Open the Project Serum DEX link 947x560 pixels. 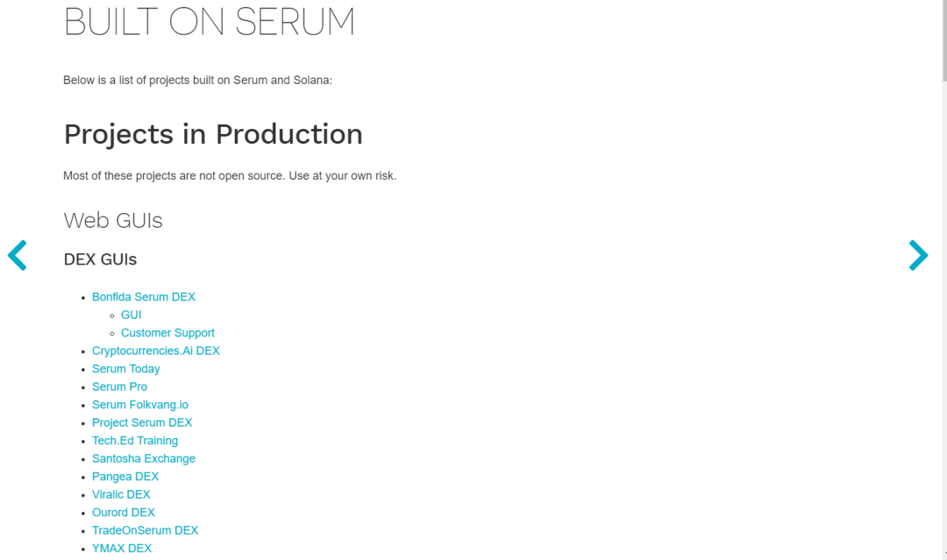coord(142,422)
